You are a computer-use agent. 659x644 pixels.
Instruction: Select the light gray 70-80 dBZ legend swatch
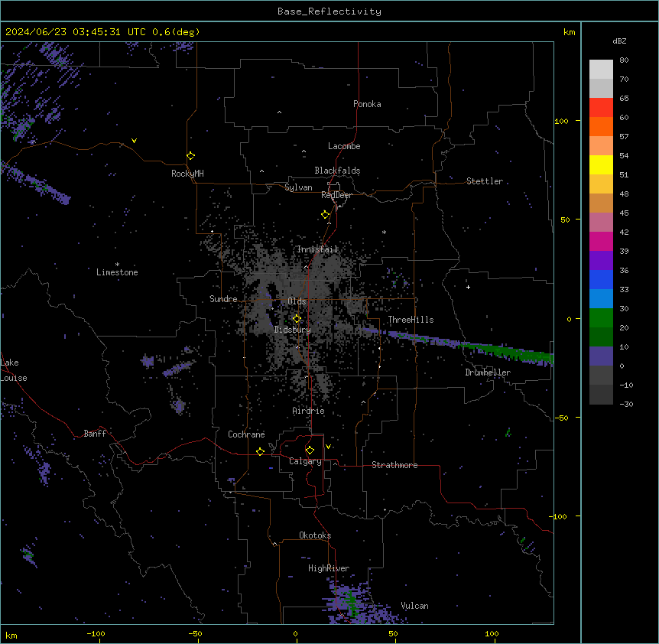[601, 70]
